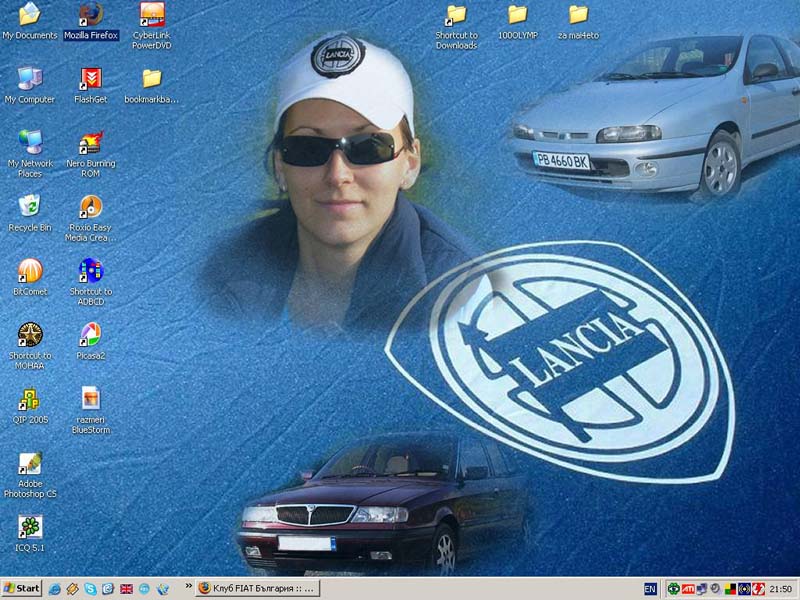The height and width of the screenshot is (600, 800).
Task: Open the Mozilla Firefox desktop shortcut
Action: [x=90, y=14]
